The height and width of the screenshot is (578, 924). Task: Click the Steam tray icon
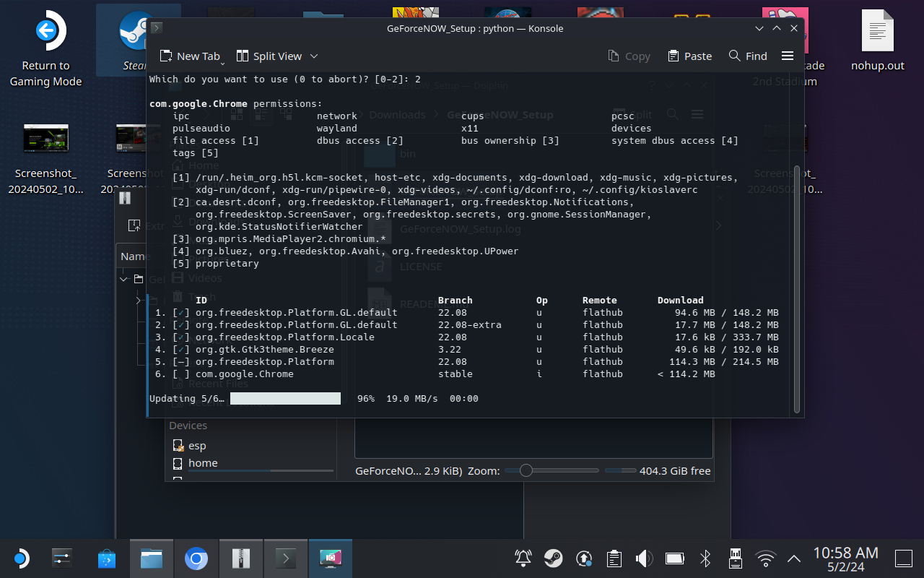pos(554,558)
